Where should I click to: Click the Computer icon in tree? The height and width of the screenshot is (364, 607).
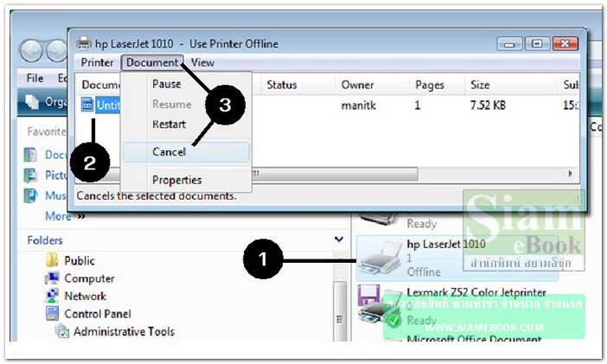52,278
